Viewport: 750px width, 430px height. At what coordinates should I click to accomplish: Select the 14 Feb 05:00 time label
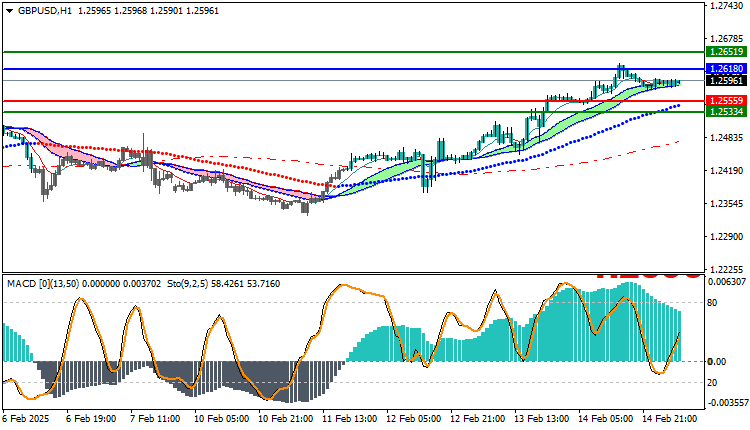coord(606,419)
